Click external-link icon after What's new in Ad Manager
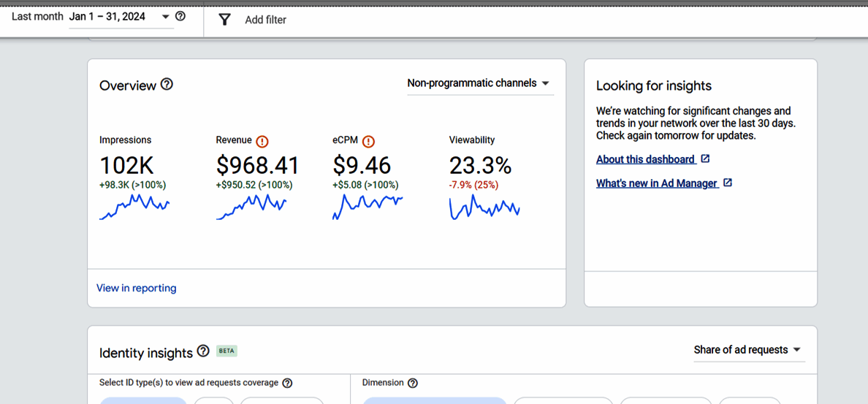 pyautogui.click(x=727, y=183)
